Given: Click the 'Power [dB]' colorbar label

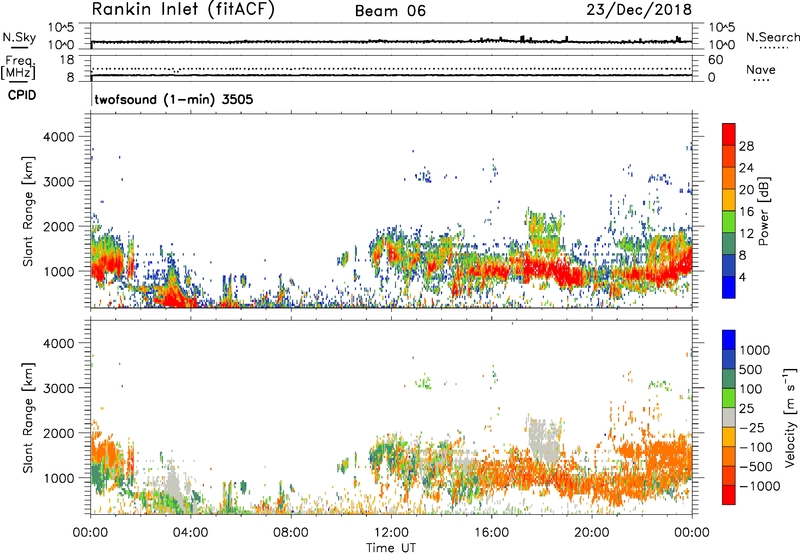Looking at the screenshot, I should click(x=764, y=211).
